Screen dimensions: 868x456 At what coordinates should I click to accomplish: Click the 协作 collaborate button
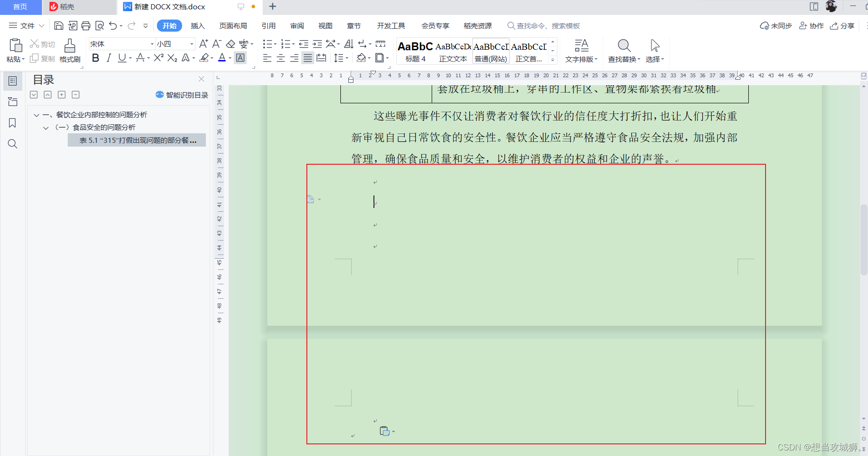[812, 26]
